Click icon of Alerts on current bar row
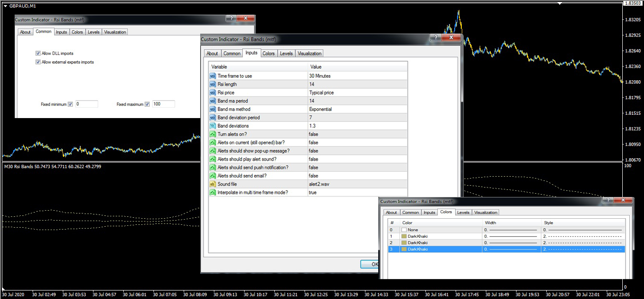 pos(212,143)
